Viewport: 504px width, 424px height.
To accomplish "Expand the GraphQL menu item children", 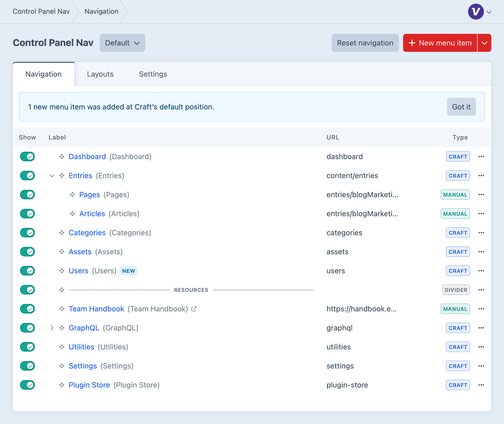I will (x=52, y=328).
